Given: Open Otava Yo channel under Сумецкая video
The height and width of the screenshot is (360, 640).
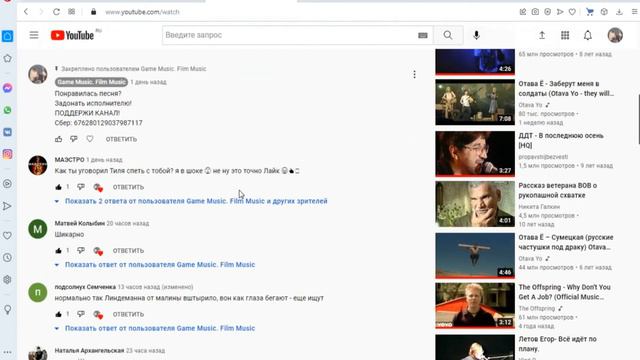Looking at the screenshot, I should (x=530, y=259).
